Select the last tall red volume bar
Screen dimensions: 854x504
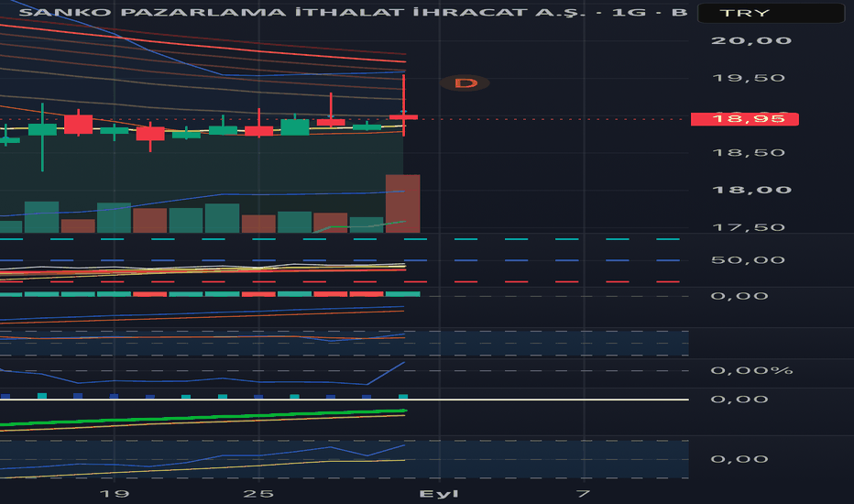[402, 203]
